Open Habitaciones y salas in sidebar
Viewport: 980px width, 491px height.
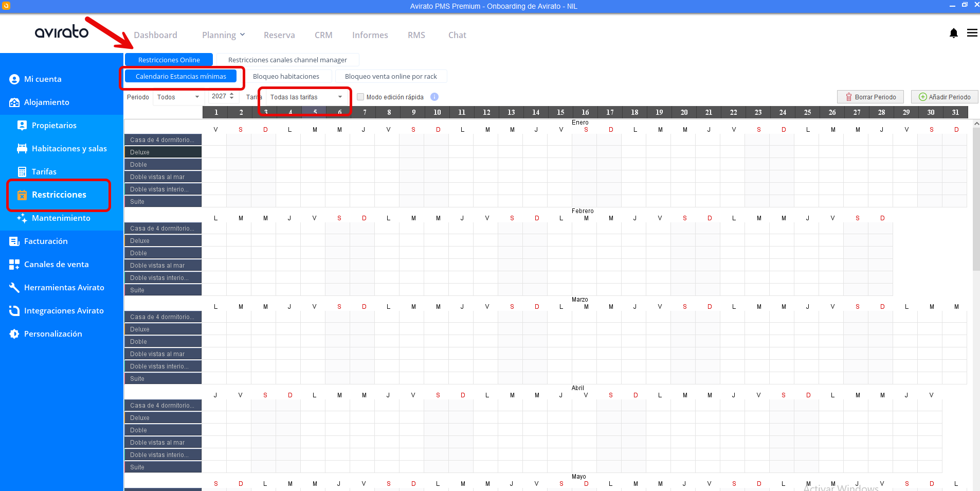pyautogui.click(x=69, y=149)
